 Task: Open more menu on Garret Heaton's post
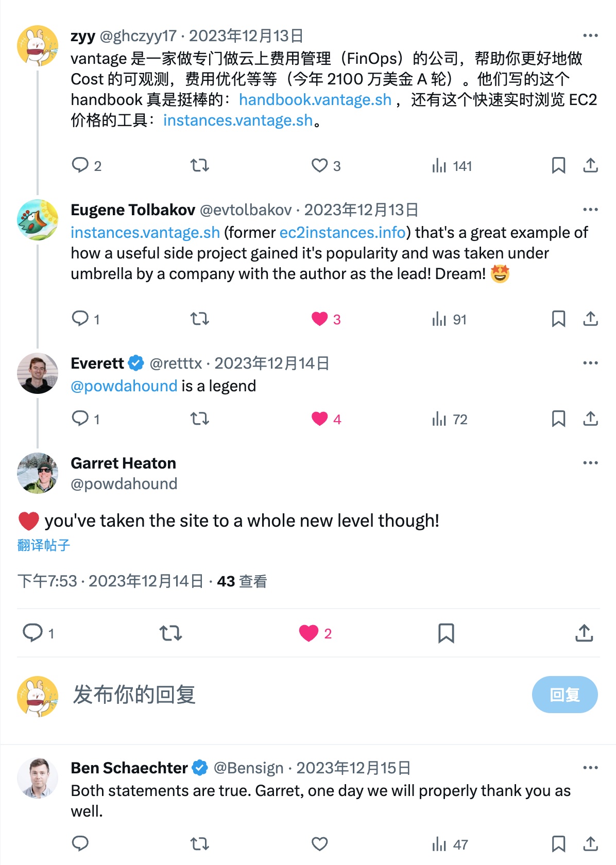pos(590,463)
